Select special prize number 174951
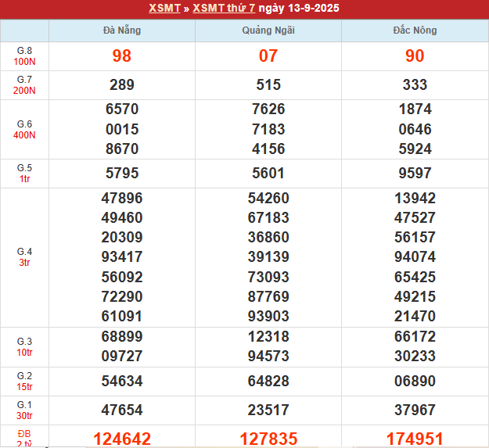The image size is (489, 448). (415, 439)
